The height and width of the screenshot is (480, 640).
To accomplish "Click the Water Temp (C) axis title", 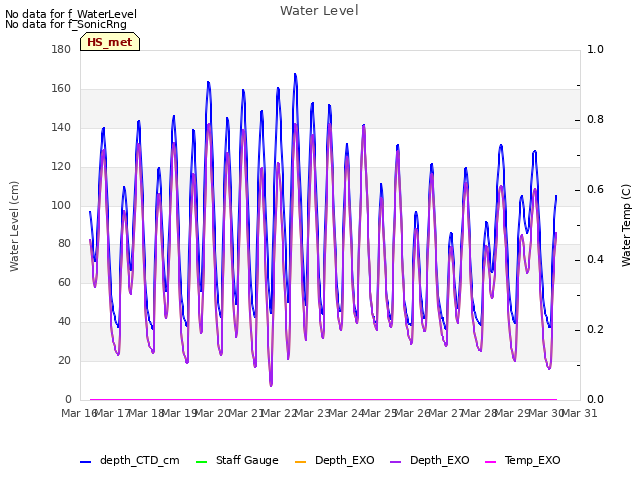I will click(x=626, y=225).
